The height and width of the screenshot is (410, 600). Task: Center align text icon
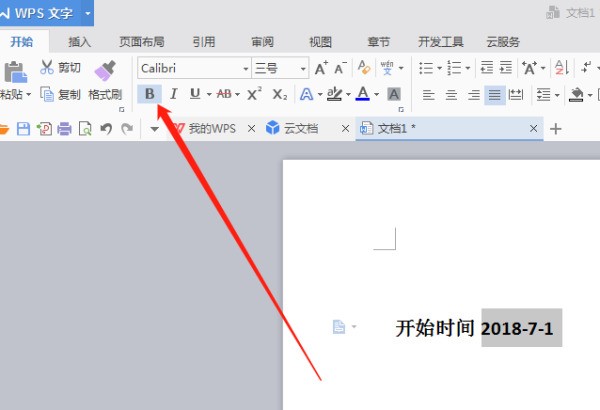452,95
